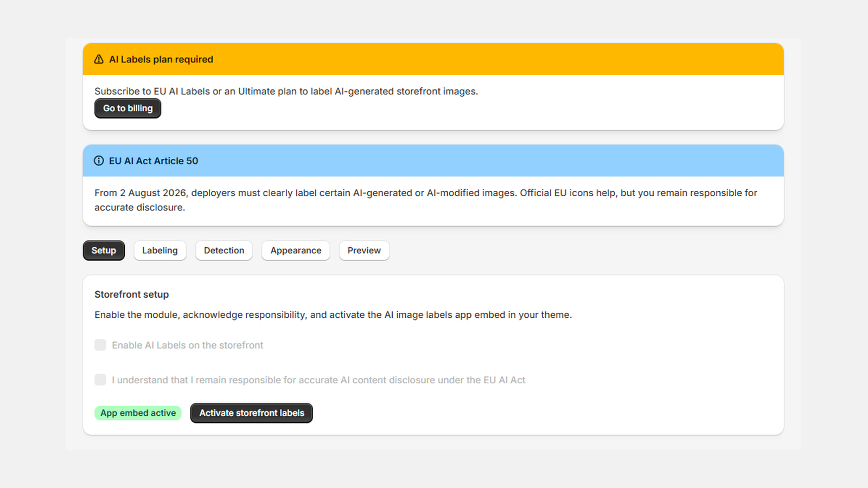Click the info circle icon beside EU AI Act
The image size is (868, 488).
99,161
